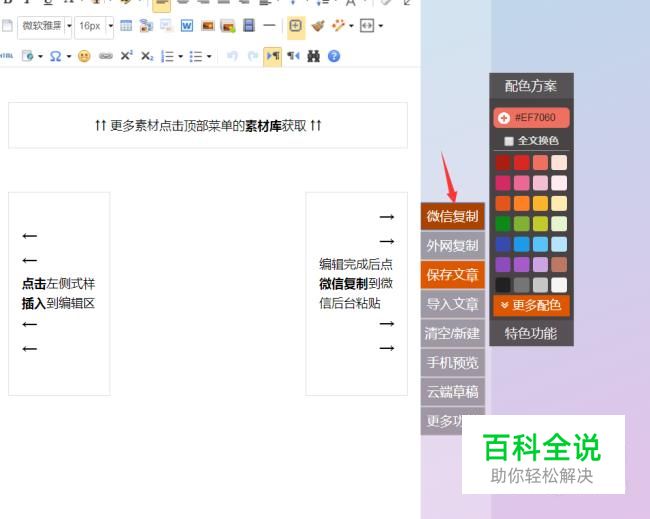650x519 pixels.
Task: Pick the green color swatch
Action: click(503, 224)
